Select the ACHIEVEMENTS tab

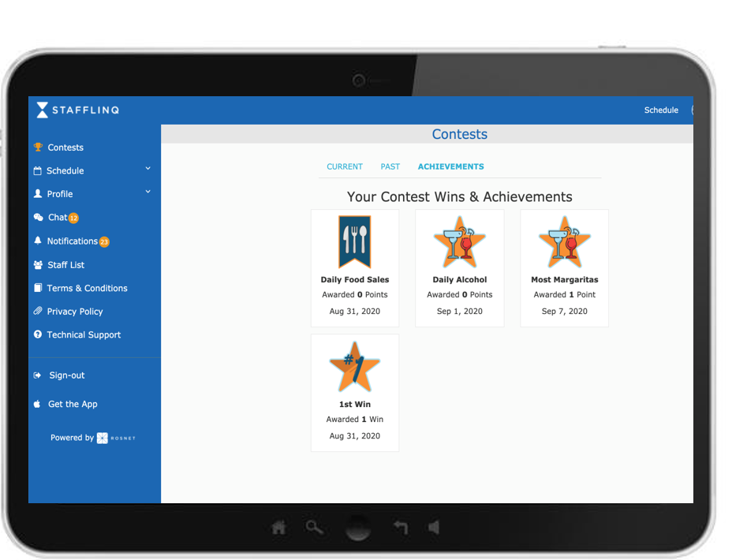point(450,167)
